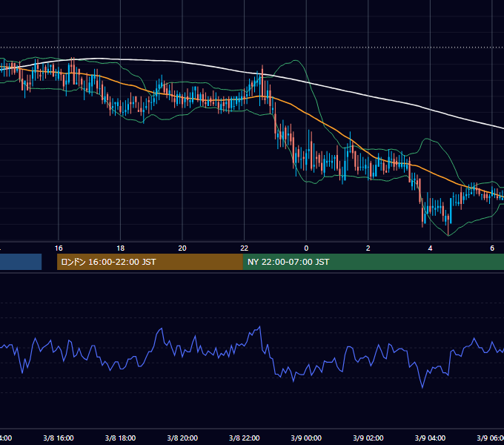This screenshot has width=504, height=445.
Task: Click the blue session bar at left
Action: point(21,262)
